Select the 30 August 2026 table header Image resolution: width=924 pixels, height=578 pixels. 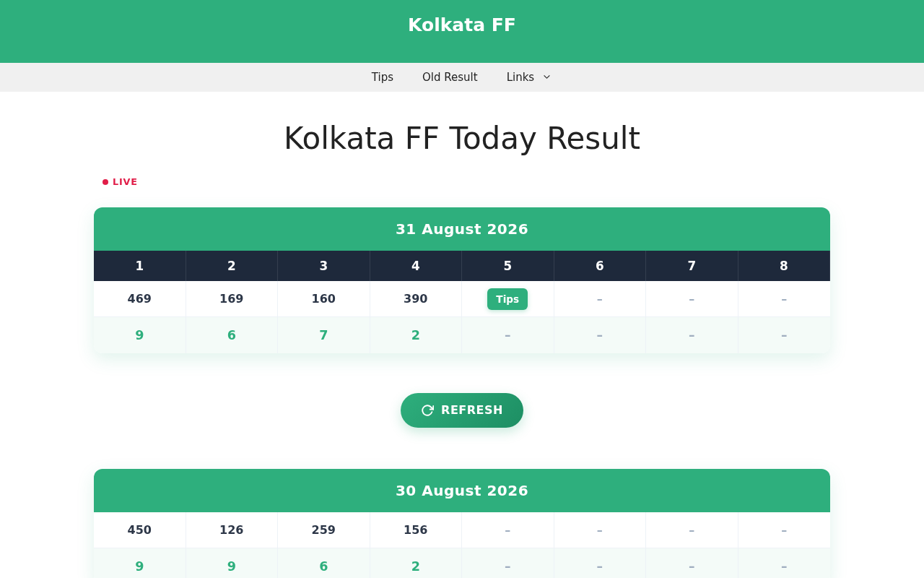coord(462,491)
